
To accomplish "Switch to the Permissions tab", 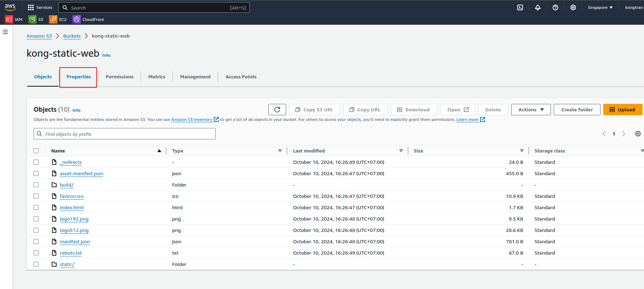I will pyautogui.click(x=120, y=77).
